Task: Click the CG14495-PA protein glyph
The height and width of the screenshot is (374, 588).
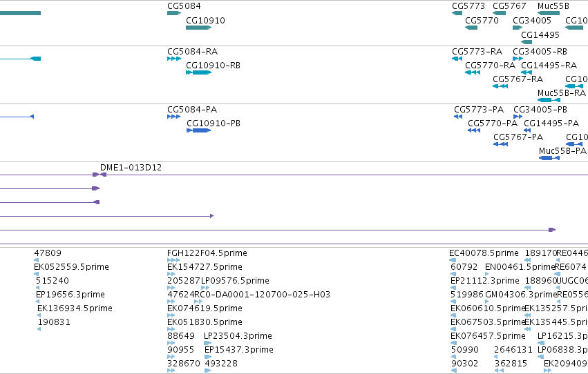Action: point(527,130)
